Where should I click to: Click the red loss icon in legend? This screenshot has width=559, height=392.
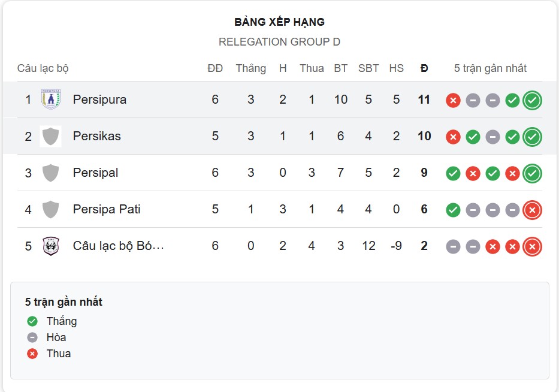[32, 354]
